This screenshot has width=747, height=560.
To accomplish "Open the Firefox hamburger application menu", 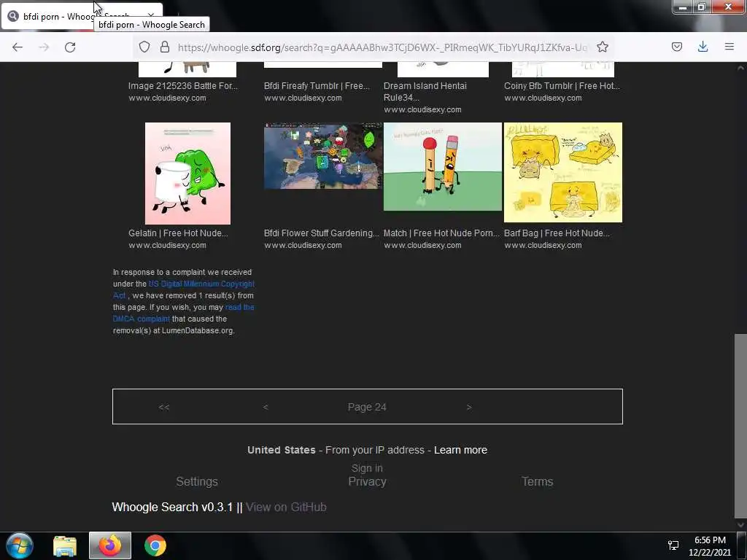I will (x=729, y=47).
